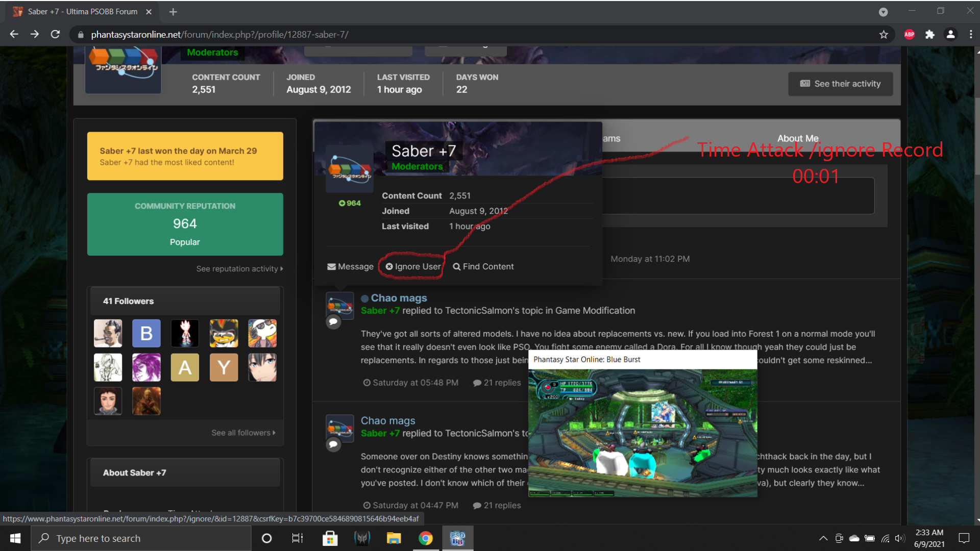Select the About Me tab
The image size is (980, 551).
pos(797,138)
